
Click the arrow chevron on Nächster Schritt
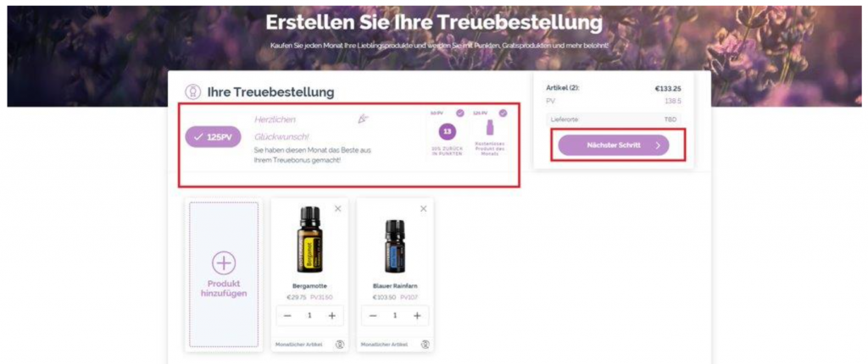pos(658,146)
